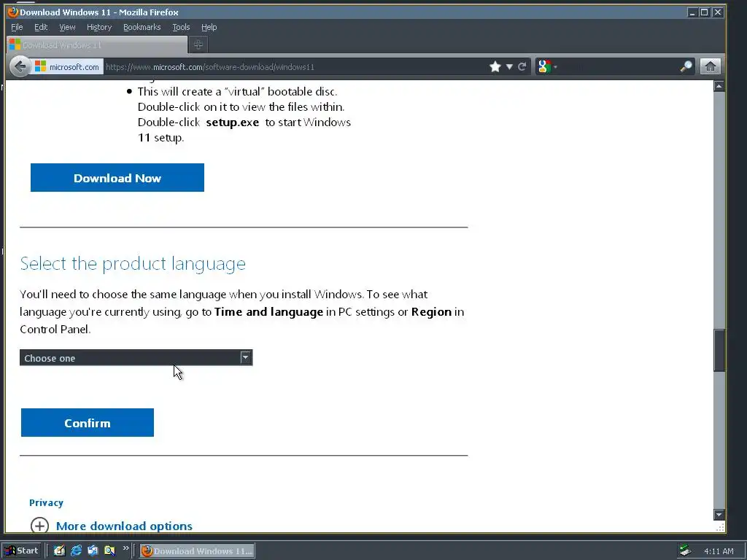
Task: Expand More download options plus icon
Action: (x=39, y=526)
